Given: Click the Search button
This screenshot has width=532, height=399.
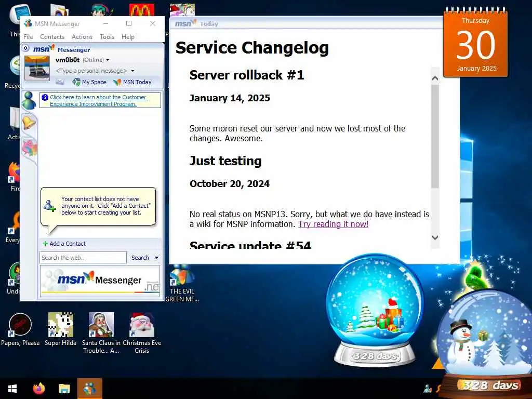Looking at the screenshot, I should click(x=140, y=258).
